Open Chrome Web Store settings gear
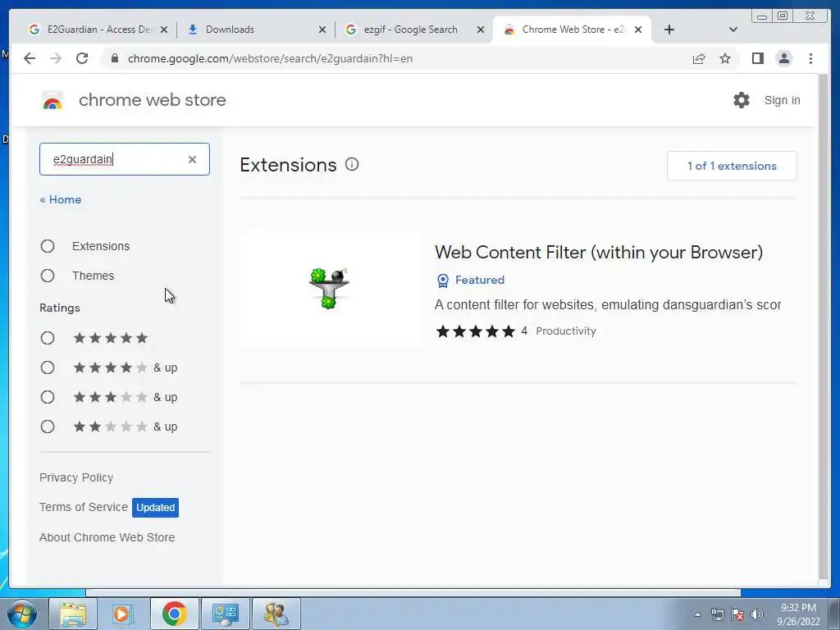The image size is (840, 630). coord(742,100)
